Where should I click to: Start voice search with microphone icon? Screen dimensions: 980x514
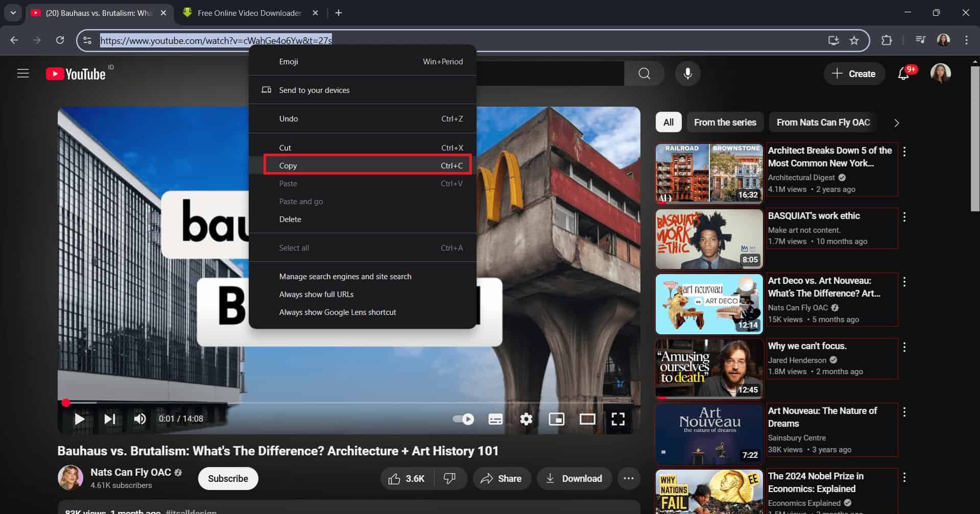point(688,74)
